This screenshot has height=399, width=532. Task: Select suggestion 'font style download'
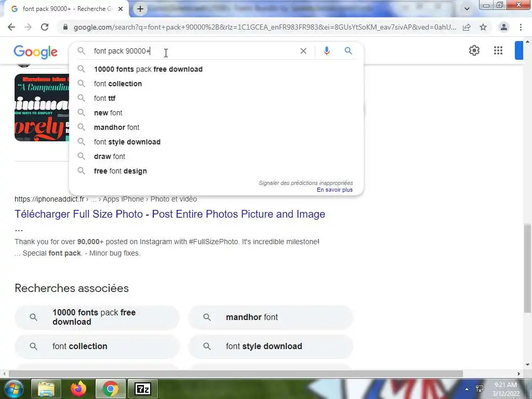click(216, 142)
